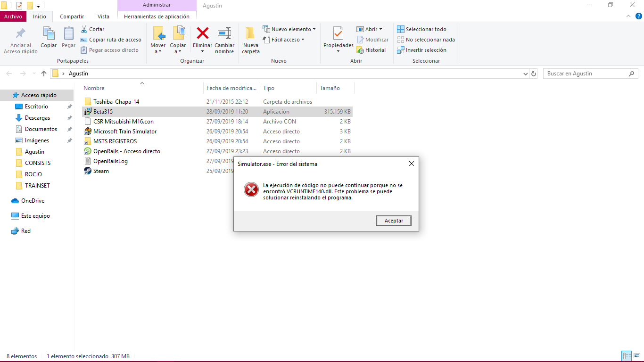Click Invertir selección

point(421,50)
